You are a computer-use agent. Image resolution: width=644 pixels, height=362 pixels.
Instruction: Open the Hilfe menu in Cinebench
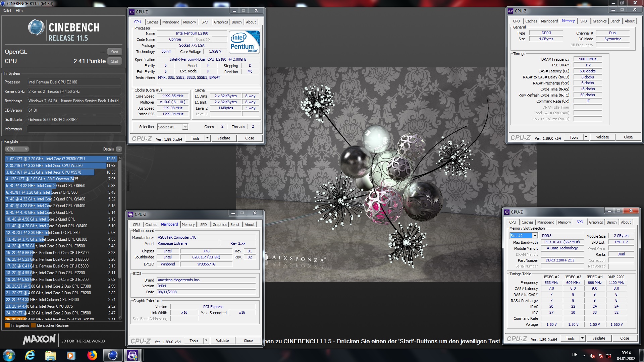(x=19, y=11)
